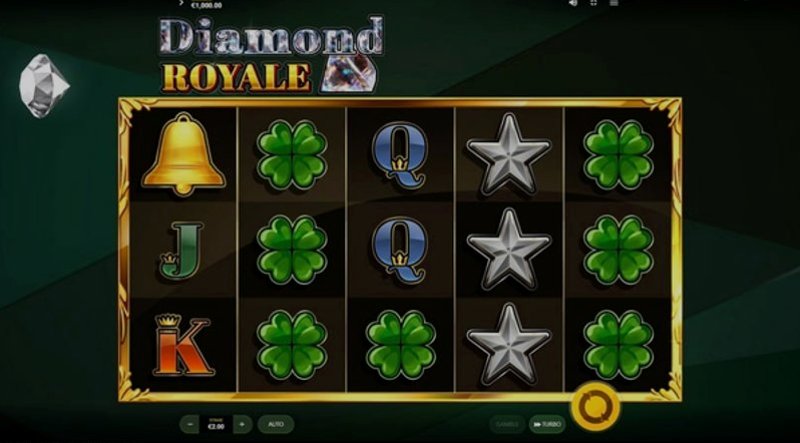Click the balance amount at top
Screen dimensions: 800x443
pos(207,5)
